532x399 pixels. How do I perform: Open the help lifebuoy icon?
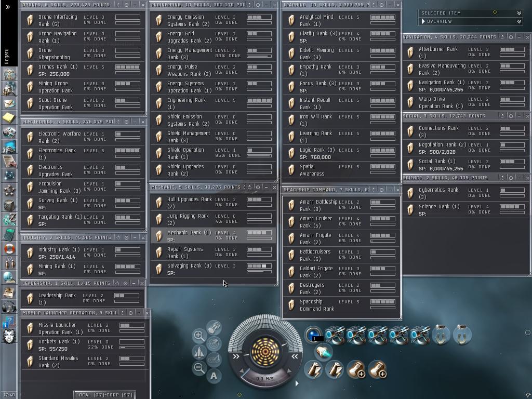point(9,249)
